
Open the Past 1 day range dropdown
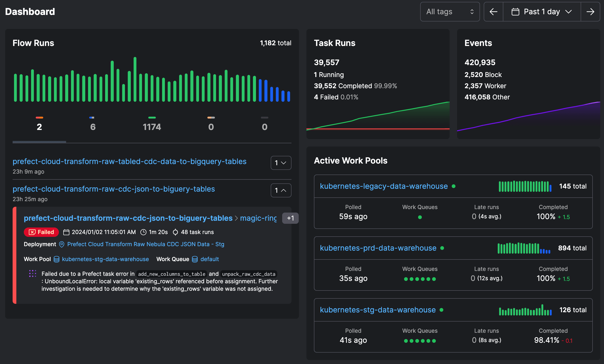pos(542,11)
